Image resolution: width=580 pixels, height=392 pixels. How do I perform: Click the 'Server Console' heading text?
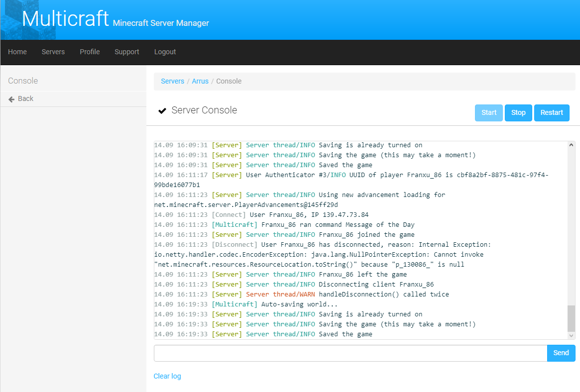tap(204, 110)
